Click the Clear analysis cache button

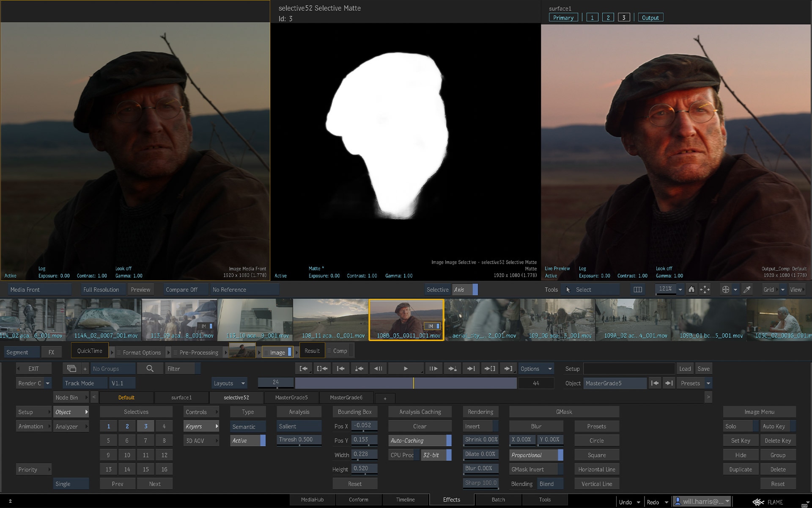point(420,426)
